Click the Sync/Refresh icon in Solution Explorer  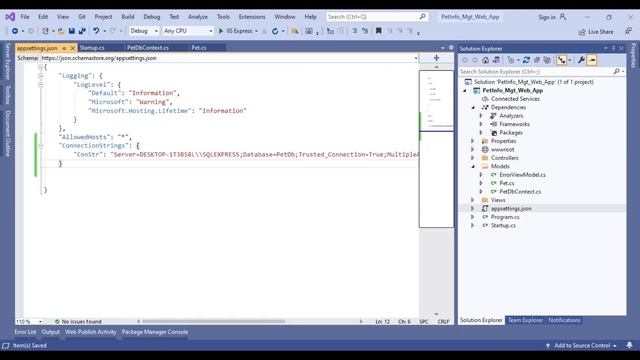point(527,60)
